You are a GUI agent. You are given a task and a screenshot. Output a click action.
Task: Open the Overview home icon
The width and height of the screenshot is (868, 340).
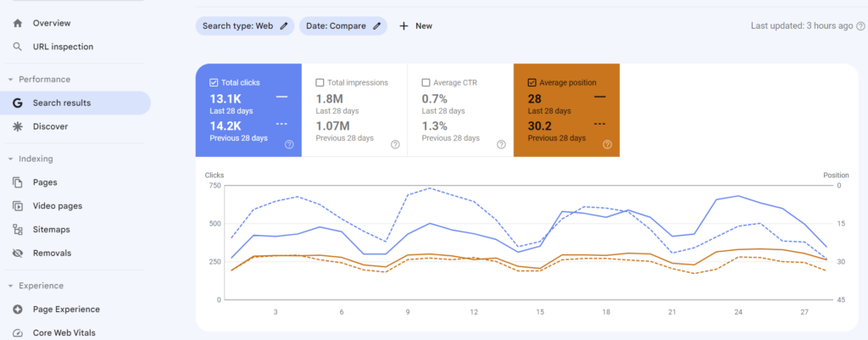(x=18, y=23)
